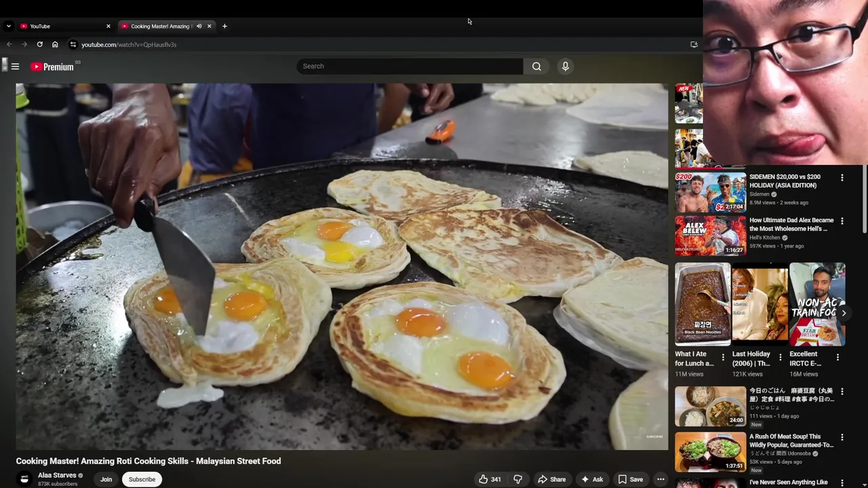Image resolution: width=868 pixels, height=488 pixels.
Task: Subscribe to Alaa Starves channel
Action: click(x=142, y=479)
